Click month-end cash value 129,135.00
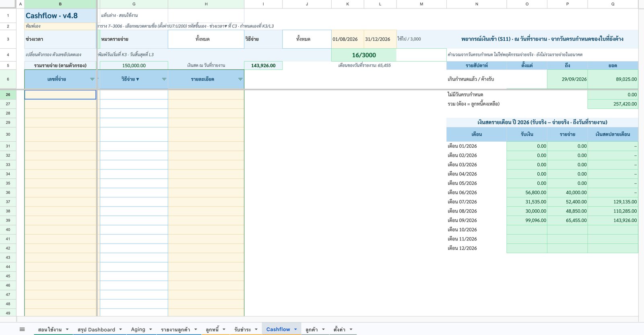 pos(613,202)
